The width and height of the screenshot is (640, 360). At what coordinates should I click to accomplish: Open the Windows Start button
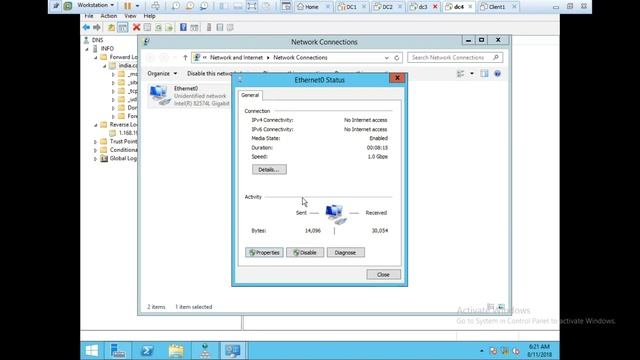(92, 351)
